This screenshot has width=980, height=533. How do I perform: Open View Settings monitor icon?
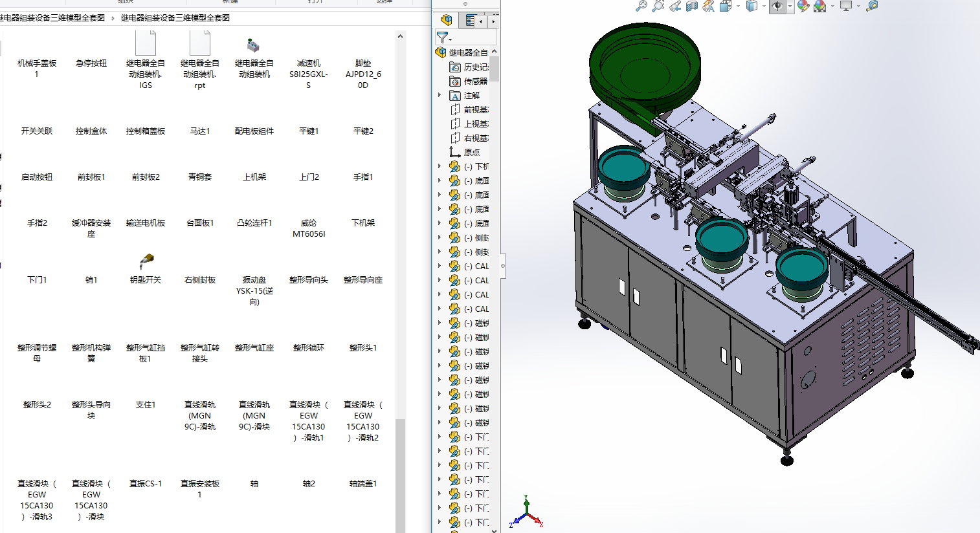[846, 6]
